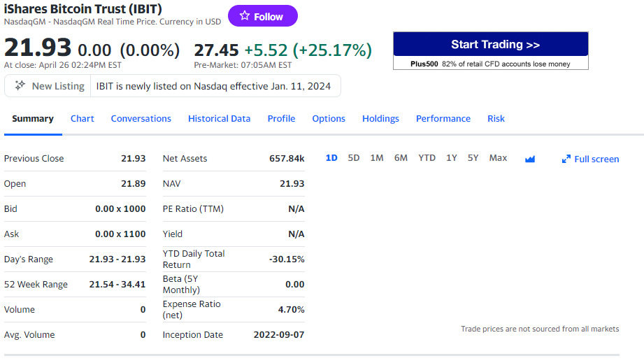The height and width of the screenshot is (363, 644).
Task: Select the 1Y chart range
Action: tap(452, 158)
